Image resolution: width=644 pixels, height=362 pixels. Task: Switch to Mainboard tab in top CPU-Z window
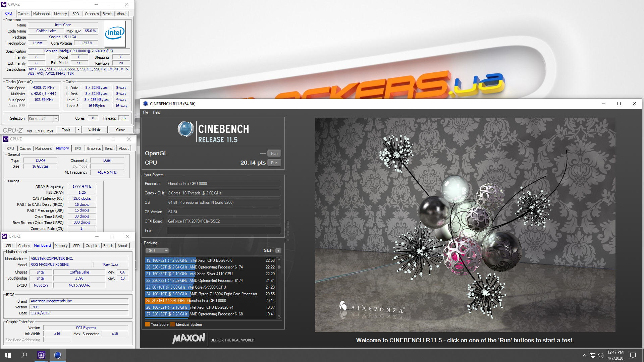coord(42,14)
